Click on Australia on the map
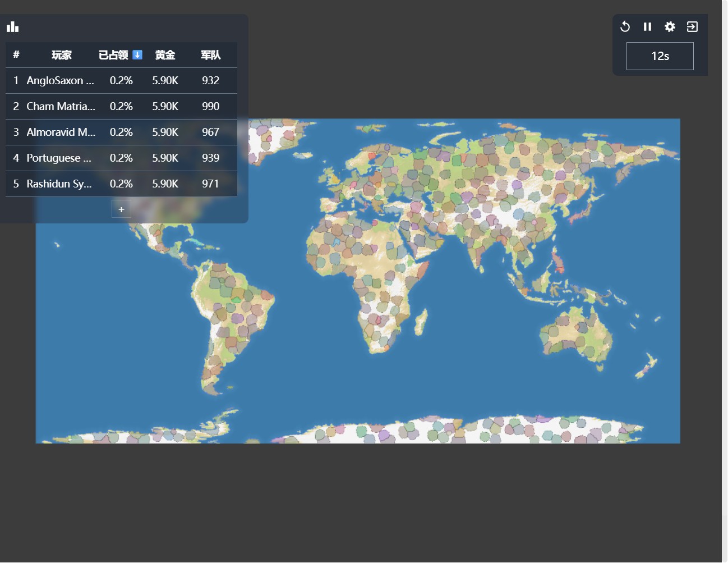The height and width of the screenshot is (563, 728). pos(575,336)
